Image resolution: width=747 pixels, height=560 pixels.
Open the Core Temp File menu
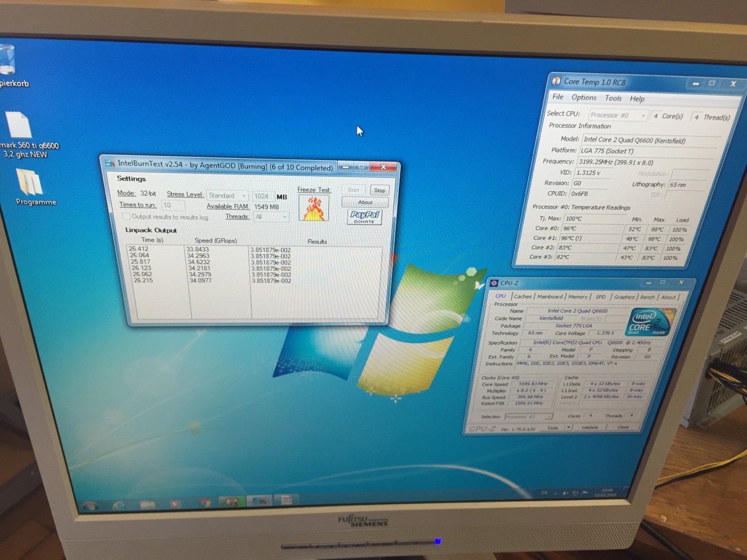pos(558,97)
